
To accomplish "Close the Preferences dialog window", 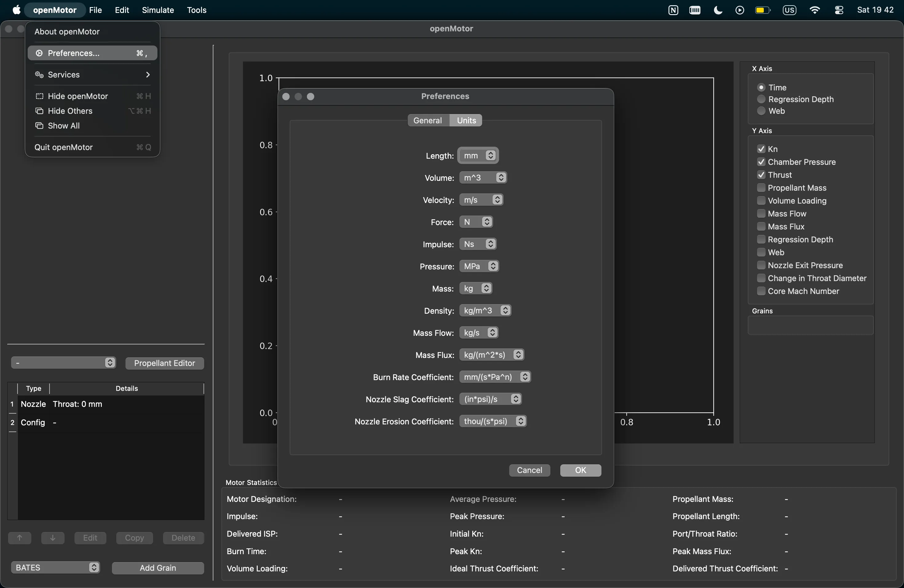I will [x=286, y=97].
